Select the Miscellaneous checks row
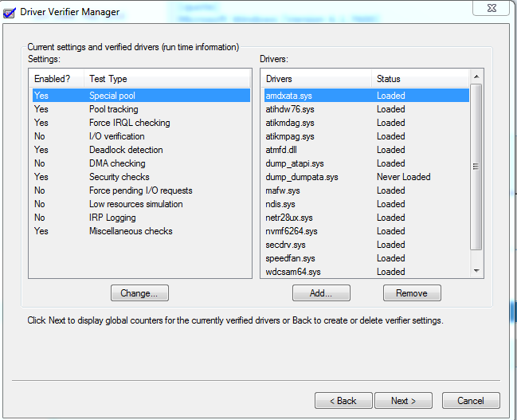The height and width of the screenshot is (420, 517). point(141,231)
